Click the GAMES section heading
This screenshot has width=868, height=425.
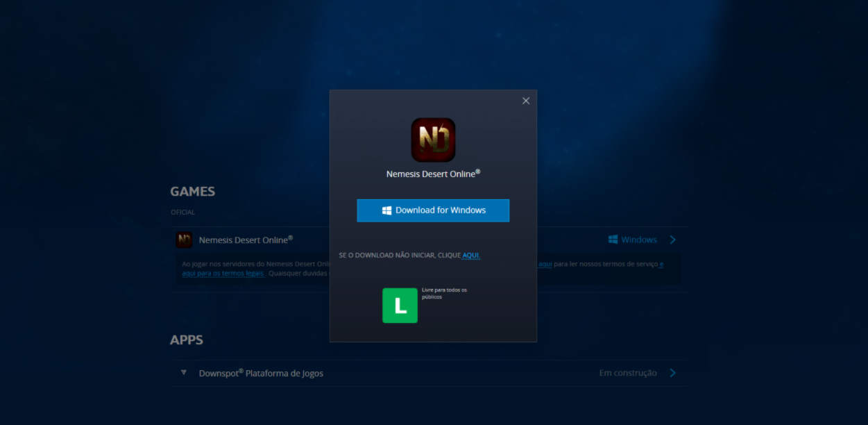pyautogui.click(x=193, y=192)
